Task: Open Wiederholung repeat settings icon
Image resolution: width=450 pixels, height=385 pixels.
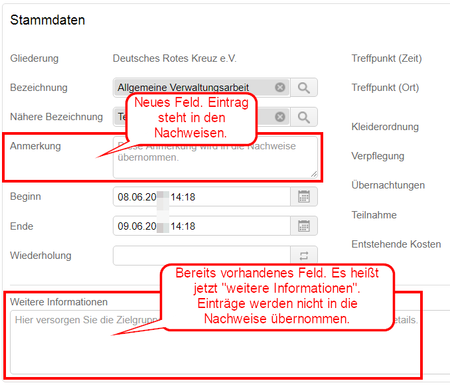Action: click(x=304, y=256)
